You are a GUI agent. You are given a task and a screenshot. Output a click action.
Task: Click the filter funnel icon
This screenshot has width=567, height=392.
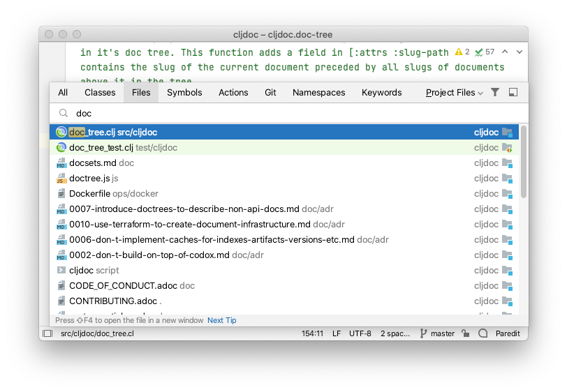pyautogui.click(x=494, y=93)
